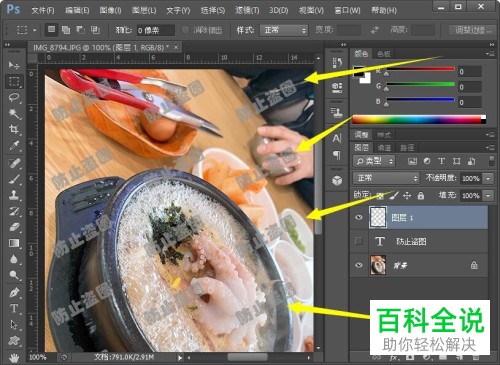Filter layers by pixel layer icon
This screenshot has height=365, width=500.
click(x=412, y=161)
